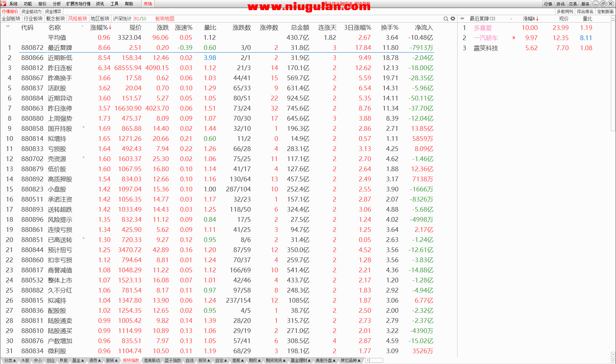
Task: Click the down-arrow icon left of 代码 header
Action: [x=8, y=26]
